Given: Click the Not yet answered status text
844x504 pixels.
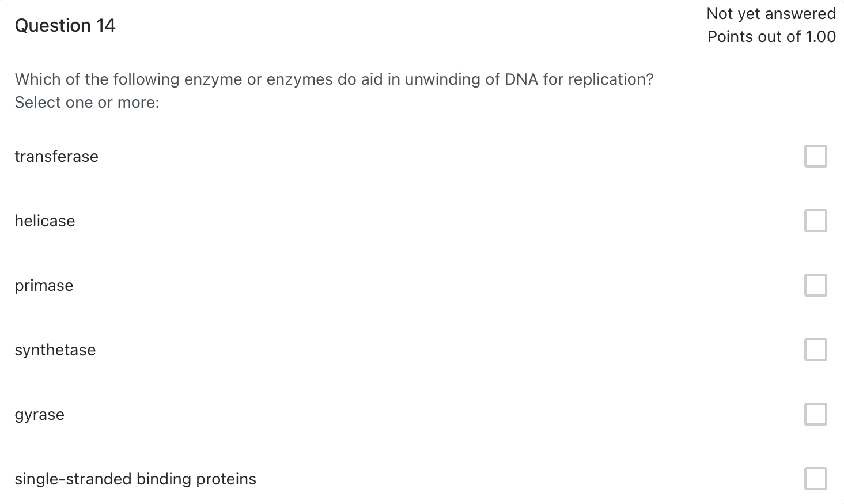Looking at the screenshot, I should pos(771,13).
